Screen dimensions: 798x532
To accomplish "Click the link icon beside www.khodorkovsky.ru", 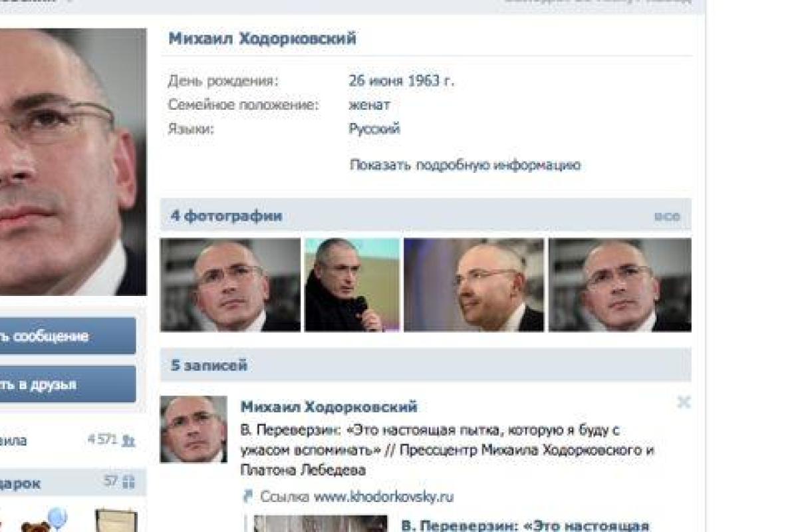I will (247, 496).
